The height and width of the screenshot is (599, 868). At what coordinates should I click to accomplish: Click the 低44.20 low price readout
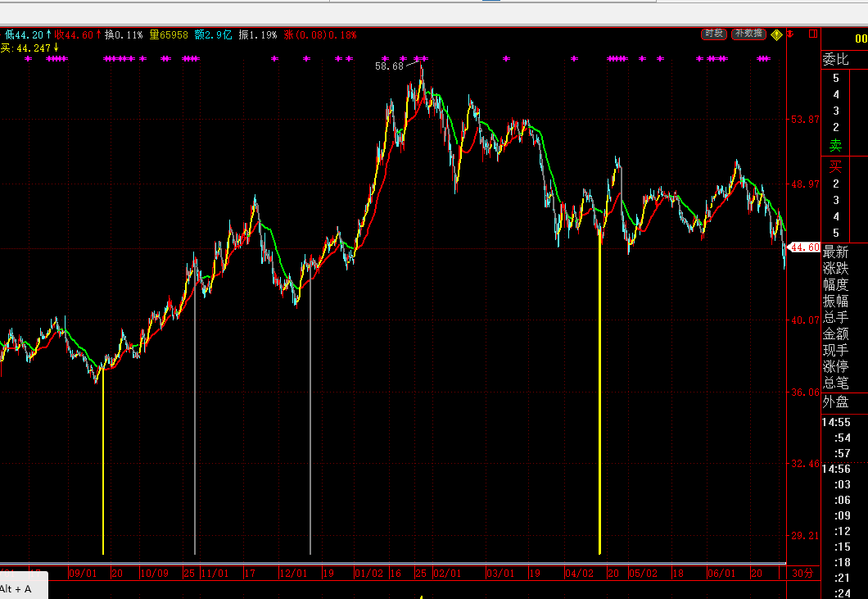28,35
